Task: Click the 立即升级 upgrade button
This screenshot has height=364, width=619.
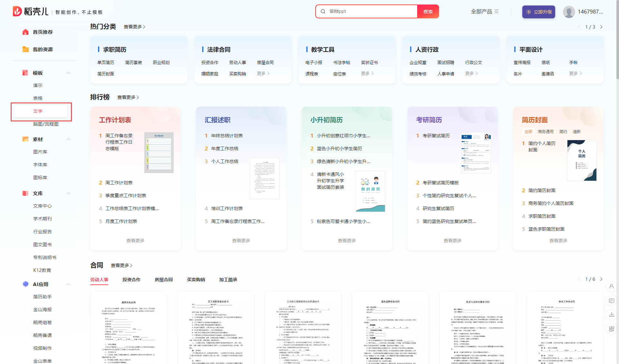Action: pos(538,12)
